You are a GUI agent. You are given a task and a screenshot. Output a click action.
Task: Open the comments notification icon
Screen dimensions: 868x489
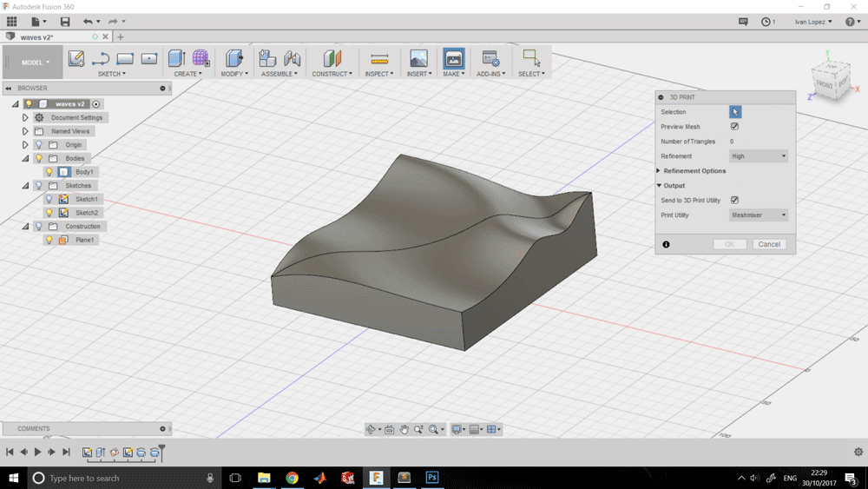(x=743, y=22)
